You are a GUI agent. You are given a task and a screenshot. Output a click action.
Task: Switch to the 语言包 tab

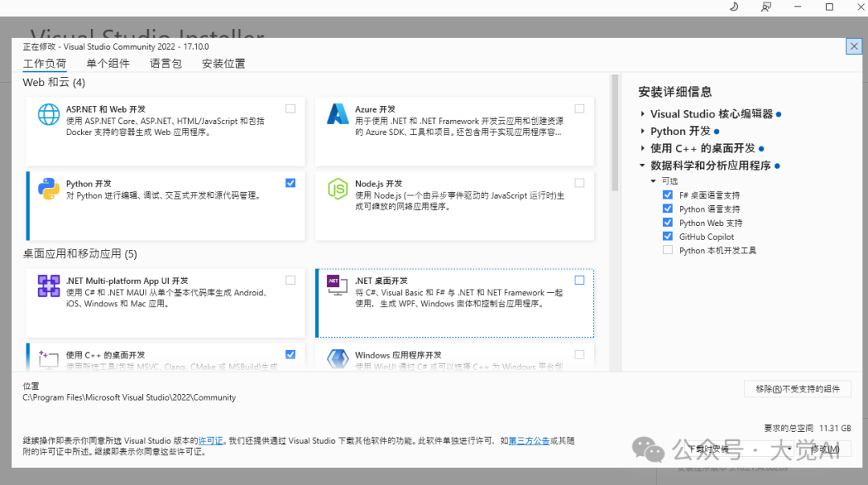pos(166,64)
